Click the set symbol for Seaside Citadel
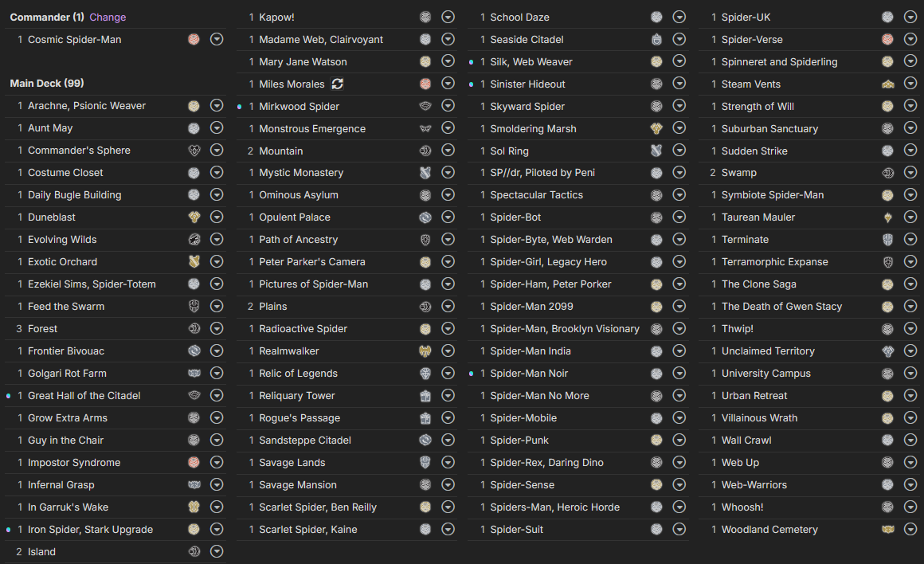 (x=656, y=40)
